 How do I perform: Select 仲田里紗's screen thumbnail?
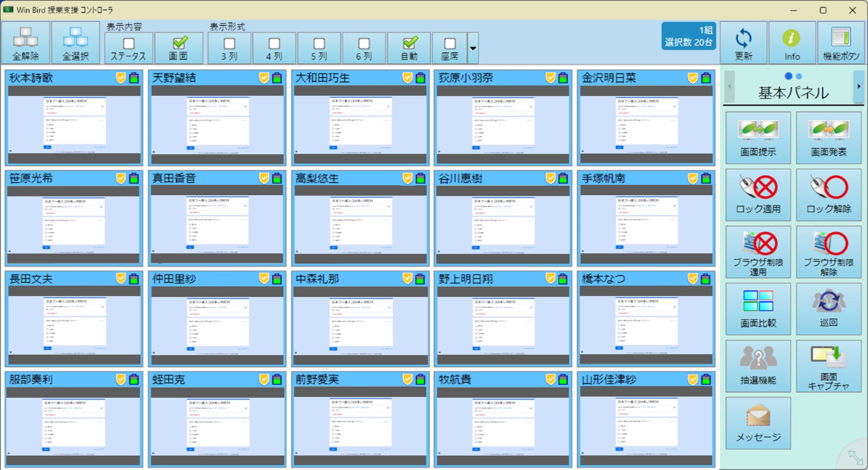pyautogui.click(x=217, y=326)
